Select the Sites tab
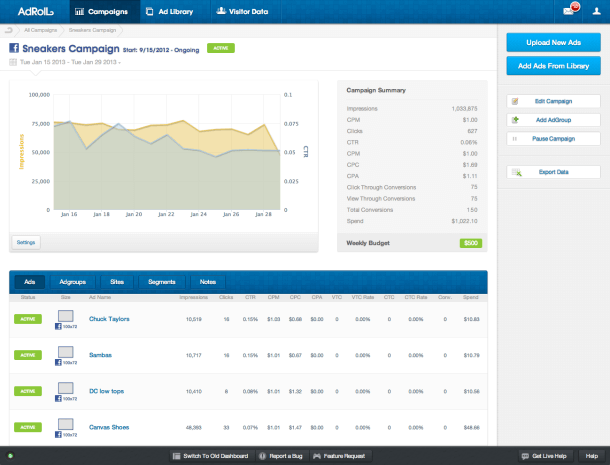 pos(117,282)
